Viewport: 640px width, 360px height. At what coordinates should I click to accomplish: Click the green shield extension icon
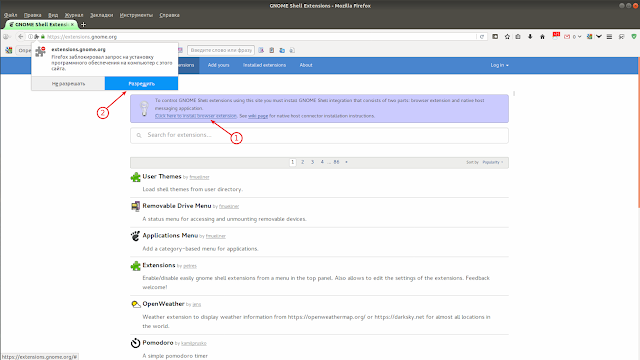tap(634, 37)
